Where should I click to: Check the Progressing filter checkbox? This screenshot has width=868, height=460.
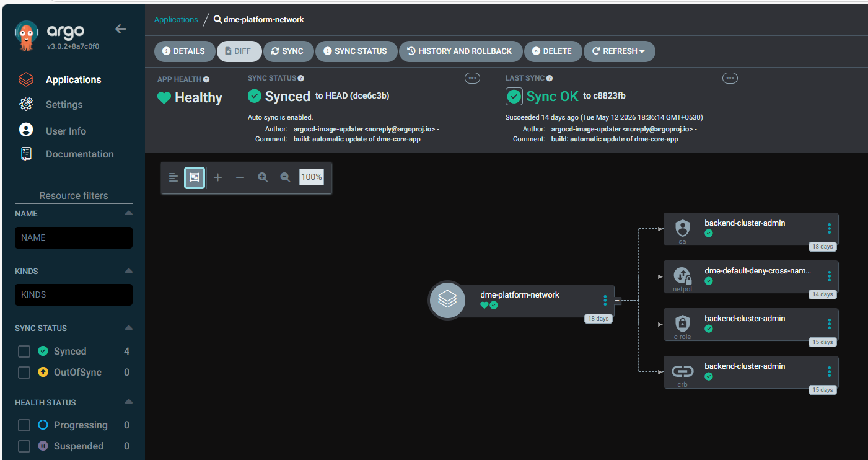coord(24,425)
